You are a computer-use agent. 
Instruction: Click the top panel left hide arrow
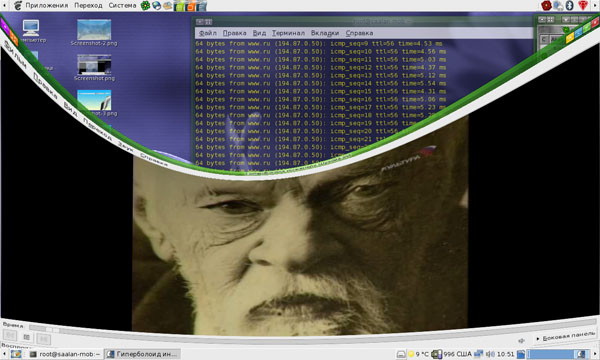pyautogui.click(x=4, y=5)
